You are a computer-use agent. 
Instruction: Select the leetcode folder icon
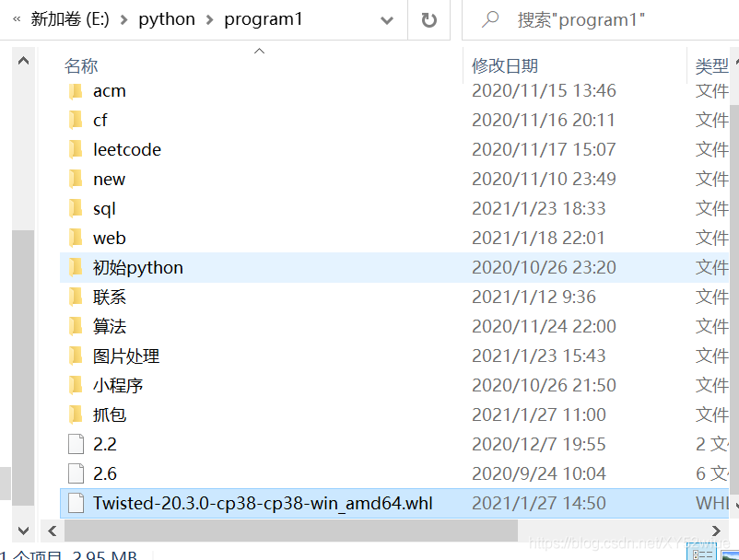coord(76,150)
